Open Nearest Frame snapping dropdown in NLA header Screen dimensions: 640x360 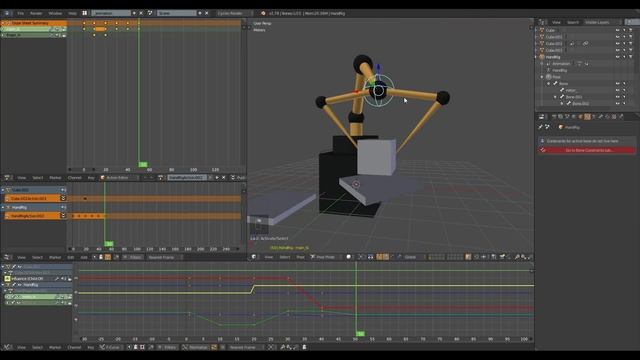(x=164, y=257)
